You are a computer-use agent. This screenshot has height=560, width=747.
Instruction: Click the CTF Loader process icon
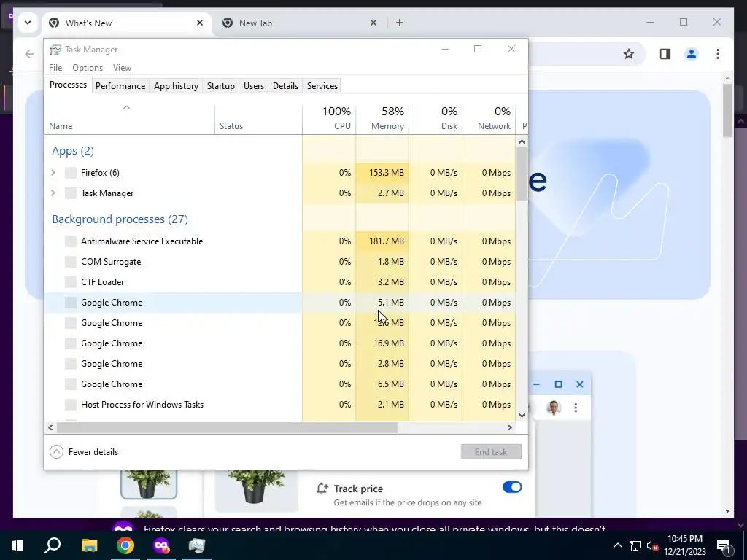tap(71, 282)
